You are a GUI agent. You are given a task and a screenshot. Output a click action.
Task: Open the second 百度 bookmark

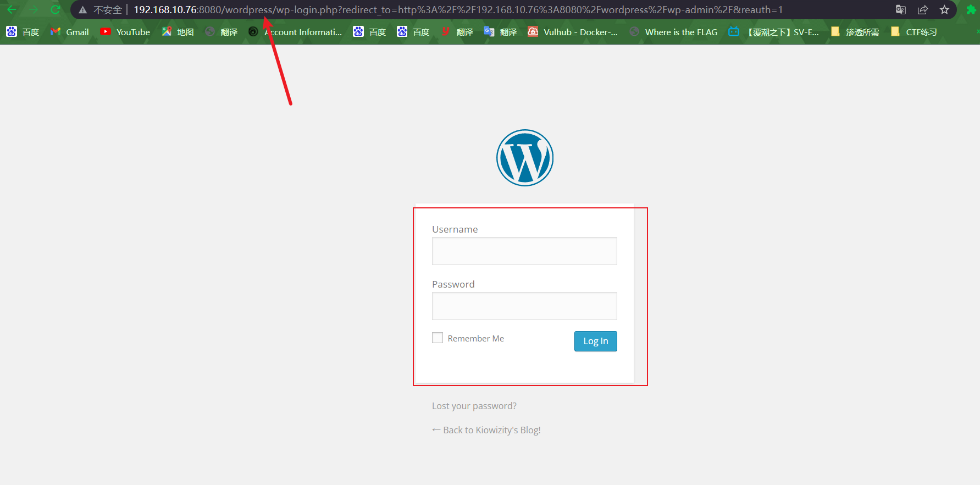(x=369, y=32)
